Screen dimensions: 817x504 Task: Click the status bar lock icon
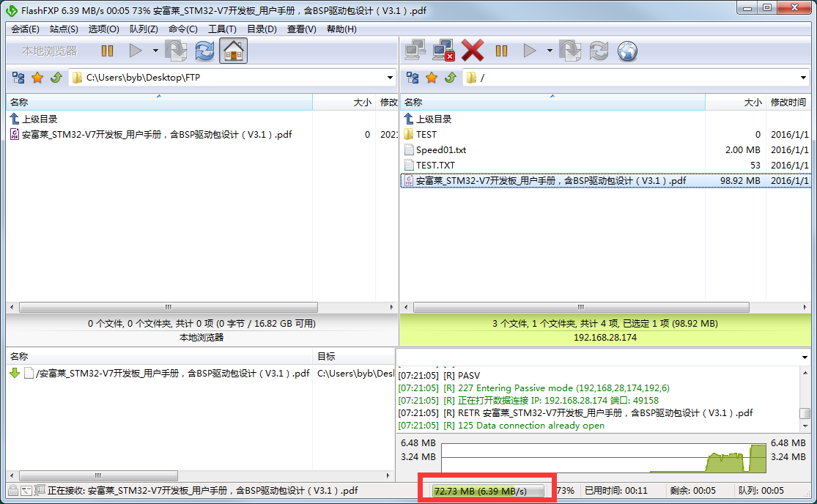(13, 491)
